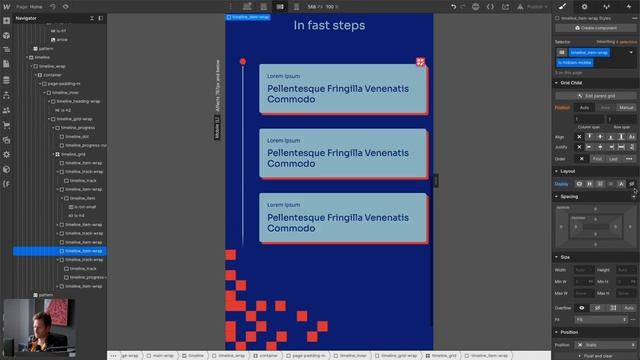Collapse the Layout section
640x360 pixels.
(x=556, y=171)
